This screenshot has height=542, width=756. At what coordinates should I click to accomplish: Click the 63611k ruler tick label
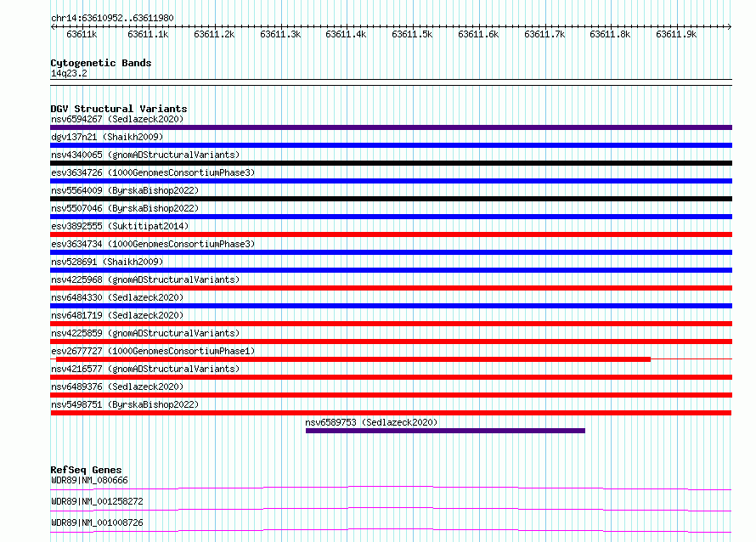[x=82, y=34]
